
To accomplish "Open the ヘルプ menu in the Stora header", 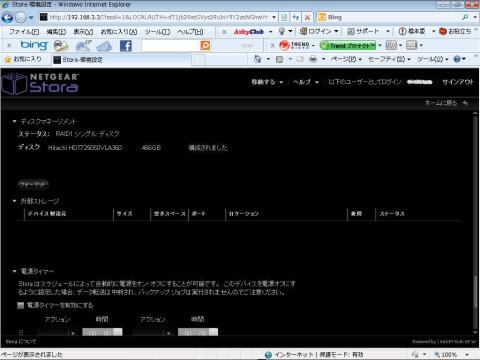I will [305, 82].
